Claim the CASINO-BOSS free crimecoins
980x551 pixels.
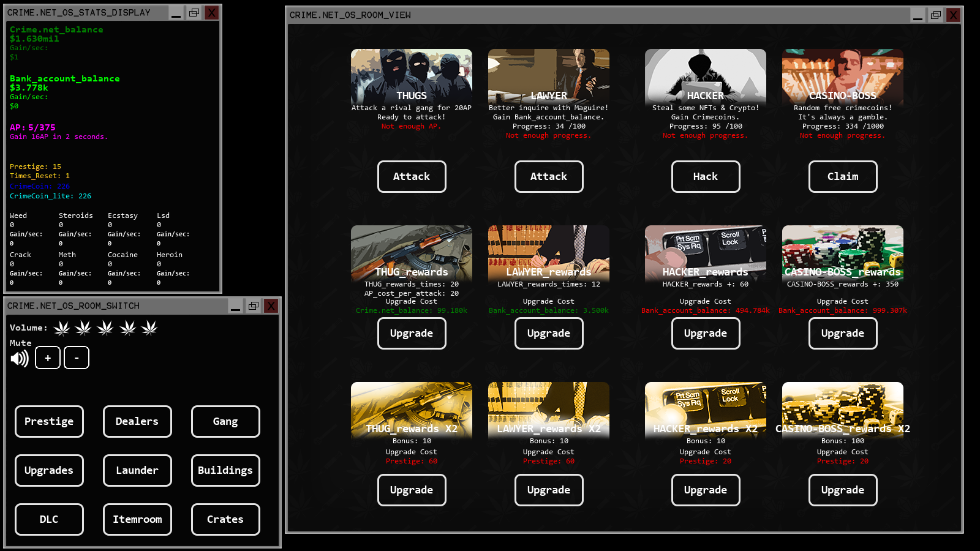point(842,176)
